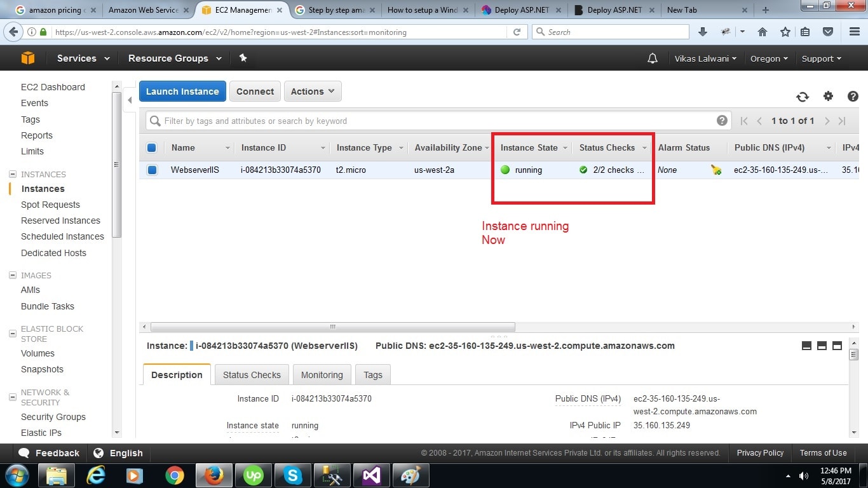Viewport: 868px width, 488px height.
Task: Open the Vikas Lalwani account dropdown
Action: tap(705, 58)
